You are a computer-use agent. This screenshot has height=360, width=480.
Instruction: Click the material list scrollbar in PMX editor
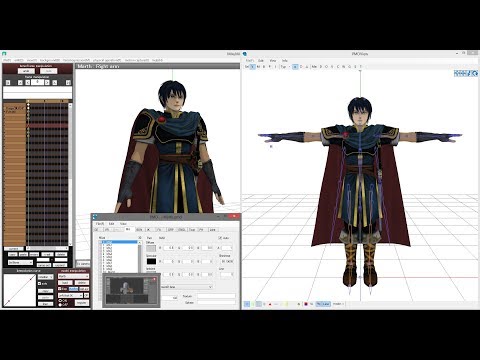pos(140,257)
